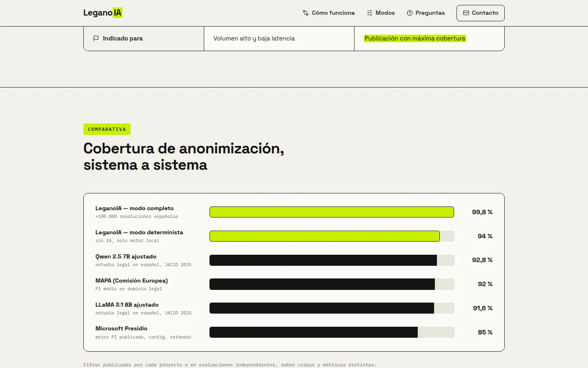Open the Contacto button
The image size is (588, 368).
click(x=481, y=13)
